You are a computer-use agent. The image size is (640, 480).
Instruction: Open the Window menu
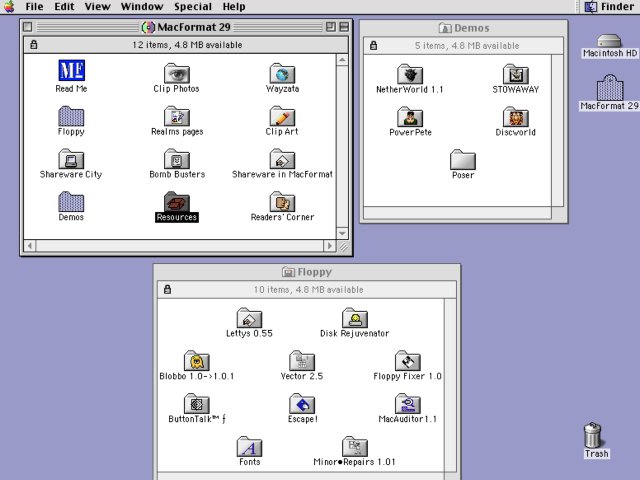pos(142,7)
